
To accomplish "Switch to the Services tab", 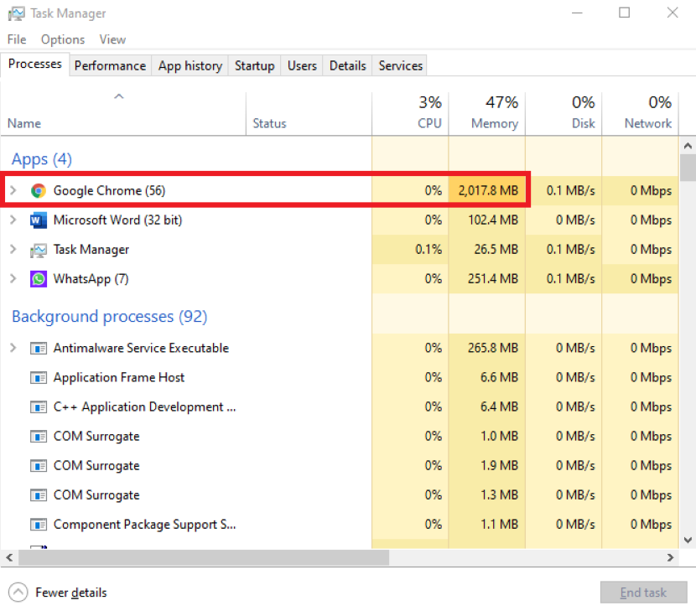I will [400, 65].
